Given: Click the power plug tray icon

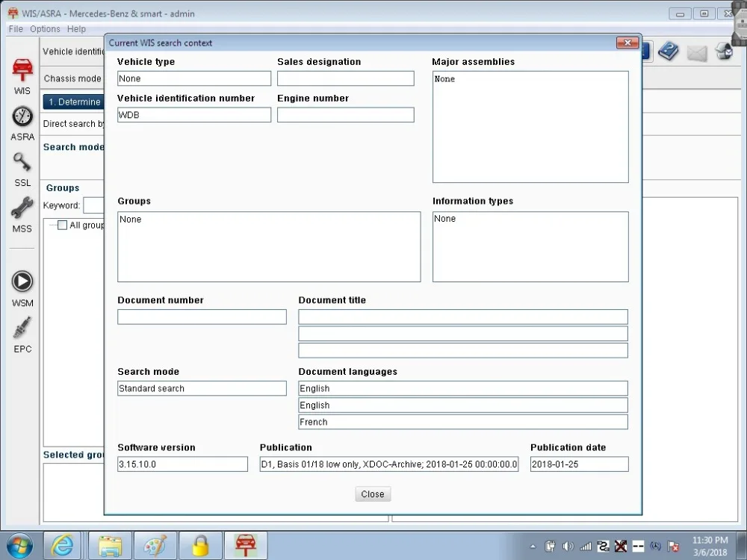Looking at the screenshot, I should 551,547.
